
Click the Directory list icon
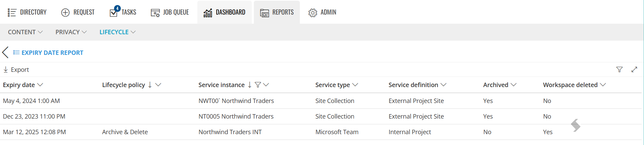[12, 13]
